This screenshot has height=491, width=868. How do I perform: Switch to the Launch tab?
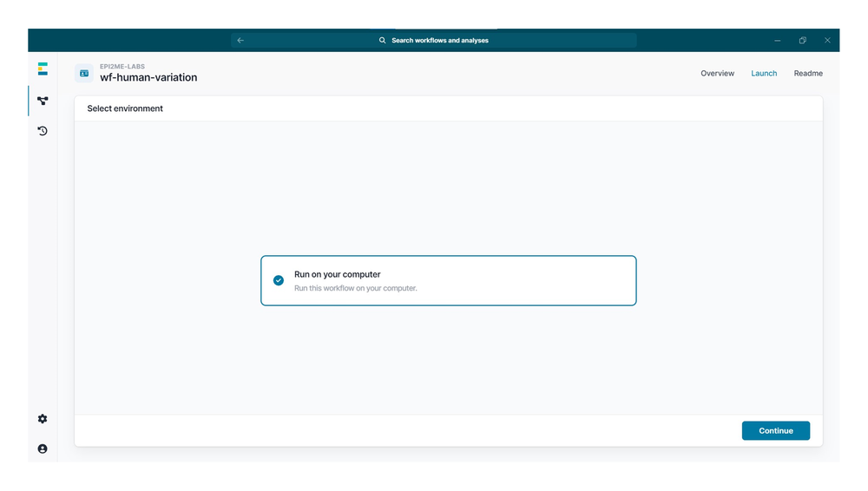764,73
